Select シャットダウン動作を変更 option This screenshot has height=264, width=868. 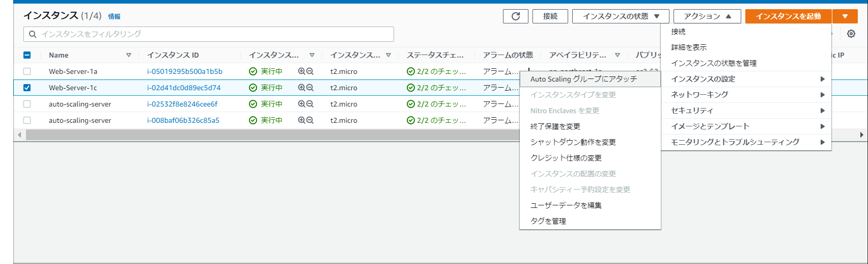[590, 142]
